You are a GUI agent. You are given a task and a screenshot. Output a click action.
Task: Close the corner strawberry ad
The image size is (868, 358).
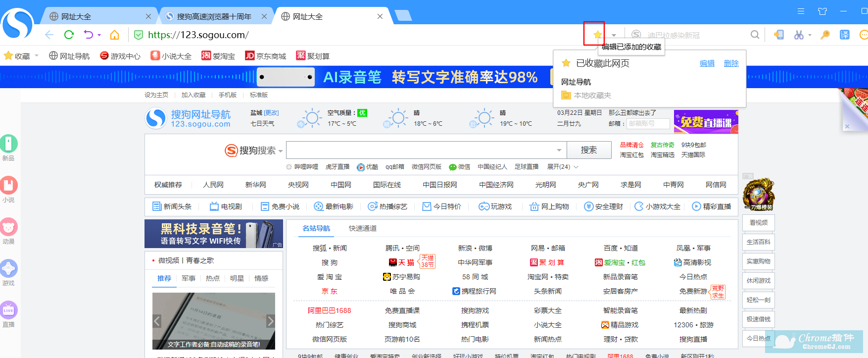click(847, 126)
